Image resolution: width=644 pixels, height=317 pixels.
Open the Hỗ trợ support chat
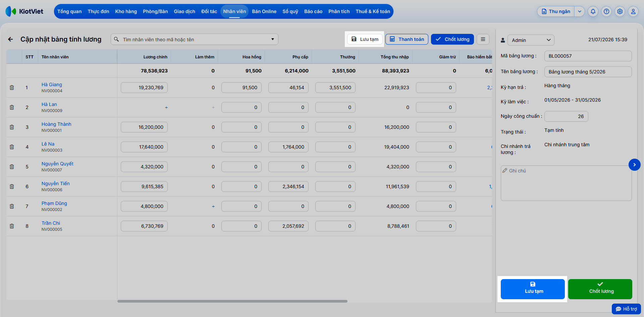pyautogui.click(x=626, y=309)
